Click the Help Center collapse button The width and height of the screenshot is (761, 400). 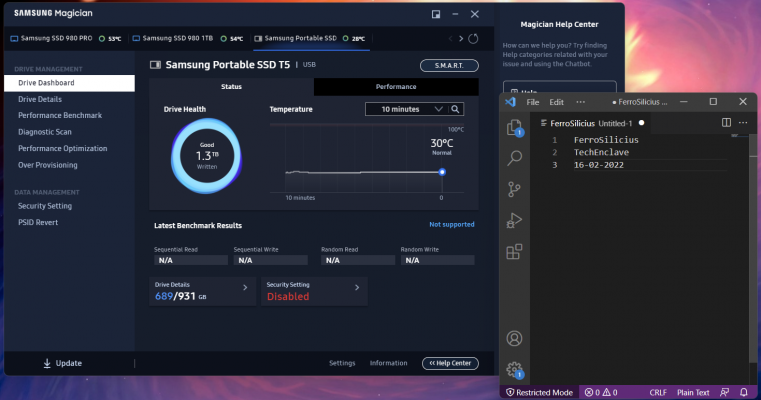point(450,363)
